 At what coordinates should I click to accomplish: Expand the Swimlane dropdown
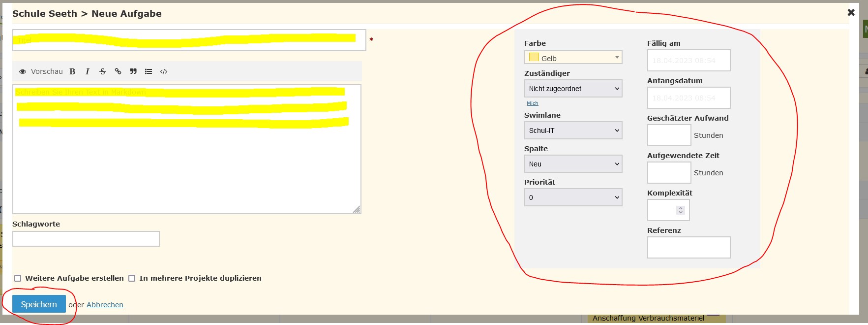(x=573, y=130)
